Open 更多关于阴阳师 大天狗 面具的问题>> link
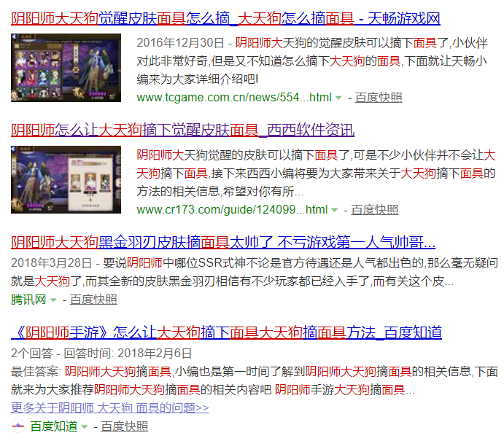The height and width of the screenshot is (441, 504). coord(110,408)
